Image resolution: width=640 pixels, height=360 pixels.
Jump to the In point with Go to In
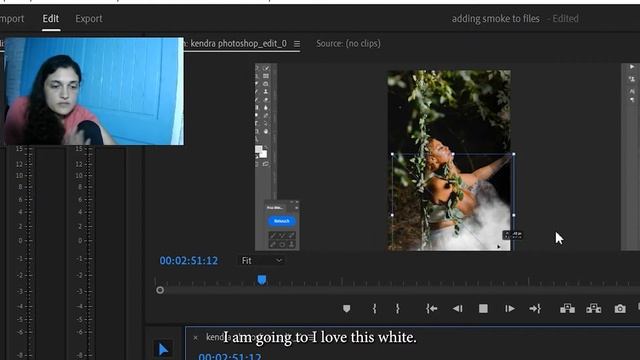pyautogui.click(x=431, y=309)
